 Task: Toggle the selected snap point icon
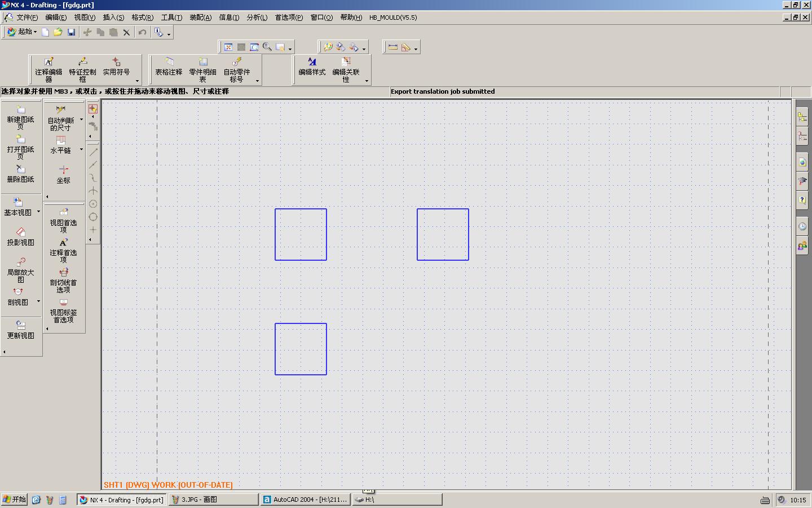tap(93, 109)
